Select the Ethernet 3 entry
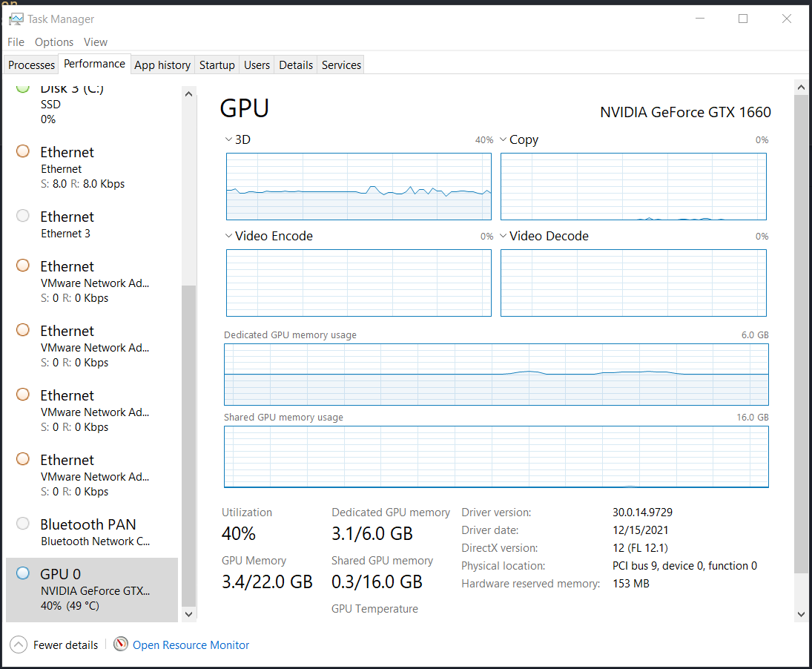The width and height of the screenshot is (812, 669). (92, 224)
